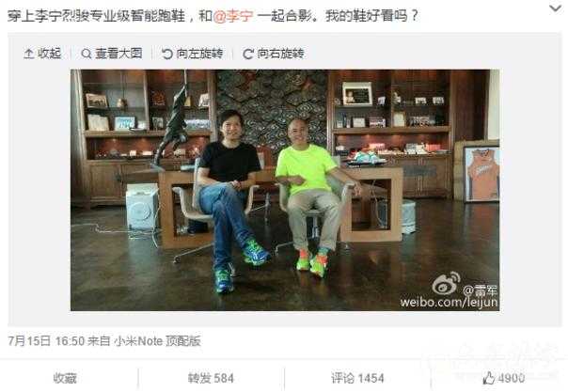Open the 小米Note 顶配版 source link

click(x=157, y=340)
